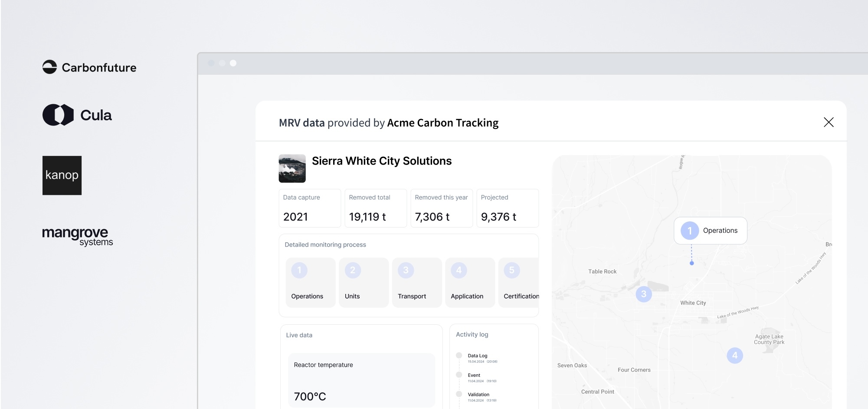This screenshot has width=868, height=409.
Task: Click the mangrove systems logo
Action: (x=78, y=237)
